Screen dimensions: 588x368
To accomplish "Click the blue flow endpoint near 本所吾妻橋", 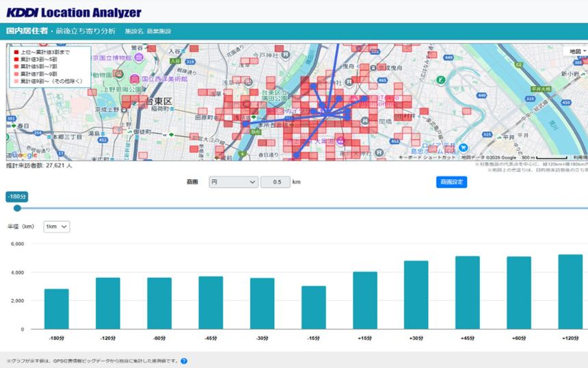I will [x=245, y=124].
